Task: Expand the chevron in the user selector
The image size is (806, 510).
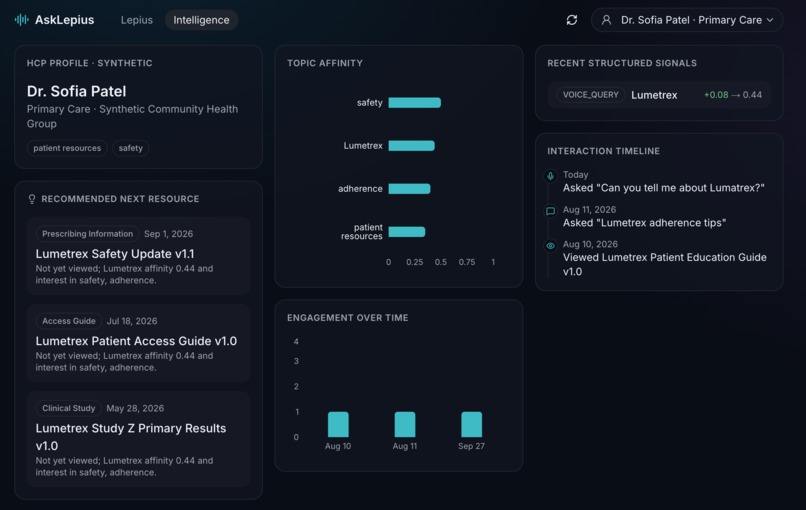Action: pos(770,20)
